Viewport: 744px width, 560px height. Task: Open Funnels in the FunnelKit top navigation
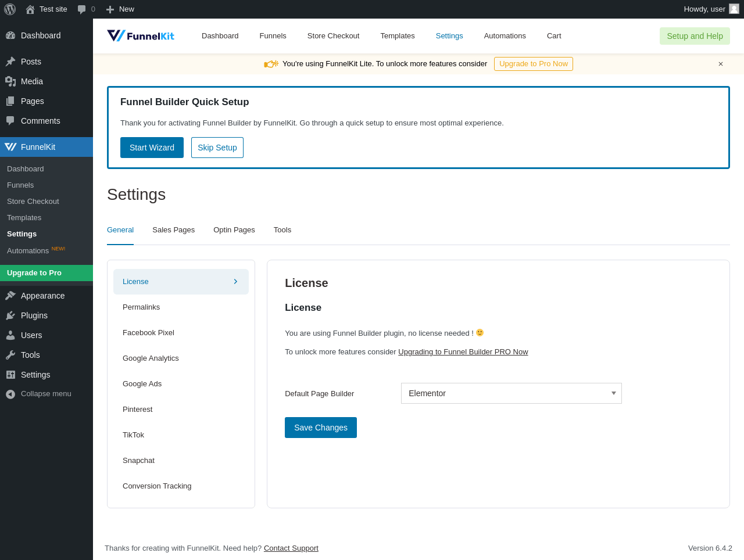[x=273, y=36]
